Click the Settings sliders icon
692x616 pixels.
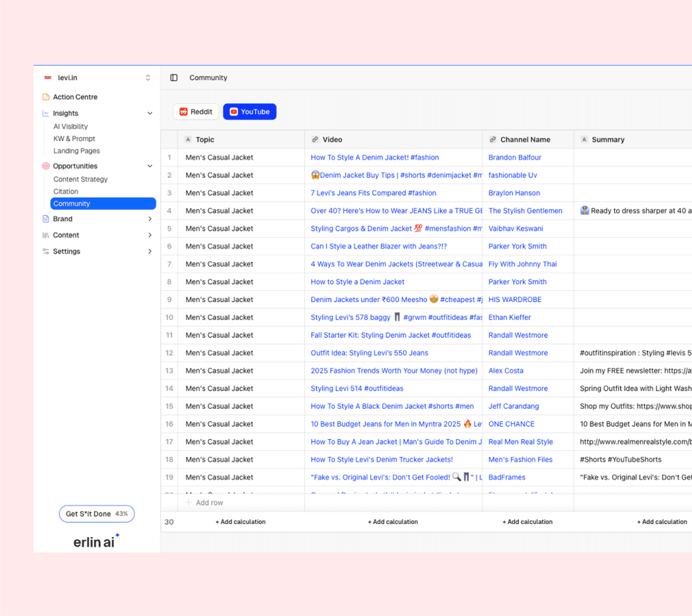(46, 252)
